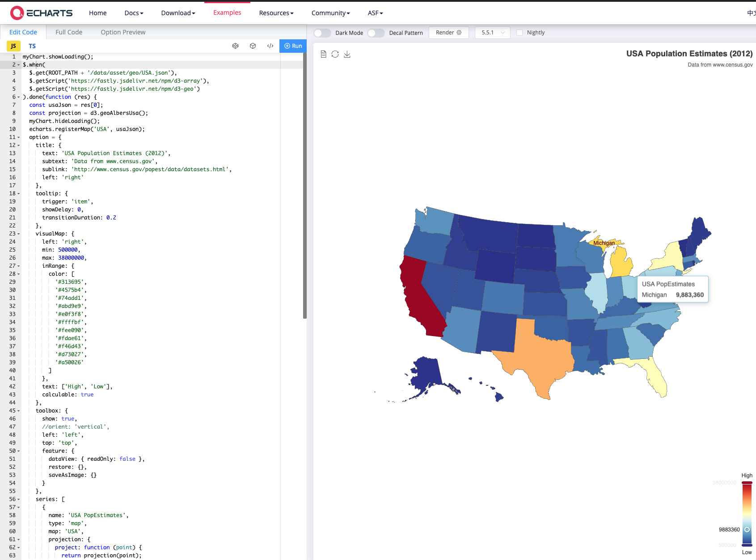The height and width of the screenshot is (560, 756).
Task: Go to Home page
Action: point(97,13)
